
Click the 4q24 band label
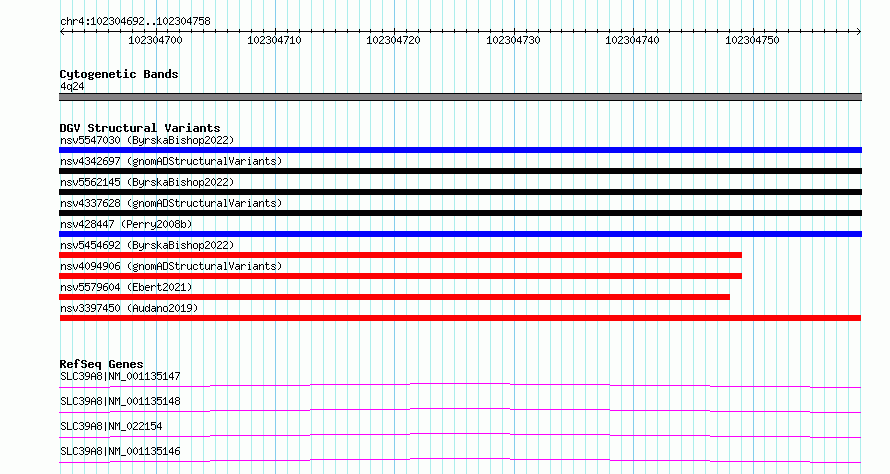[72, 86]
